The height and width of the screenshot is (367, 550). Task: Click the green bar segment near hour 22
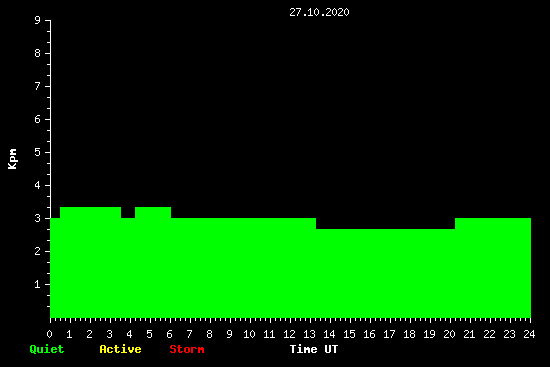(493, 268)
